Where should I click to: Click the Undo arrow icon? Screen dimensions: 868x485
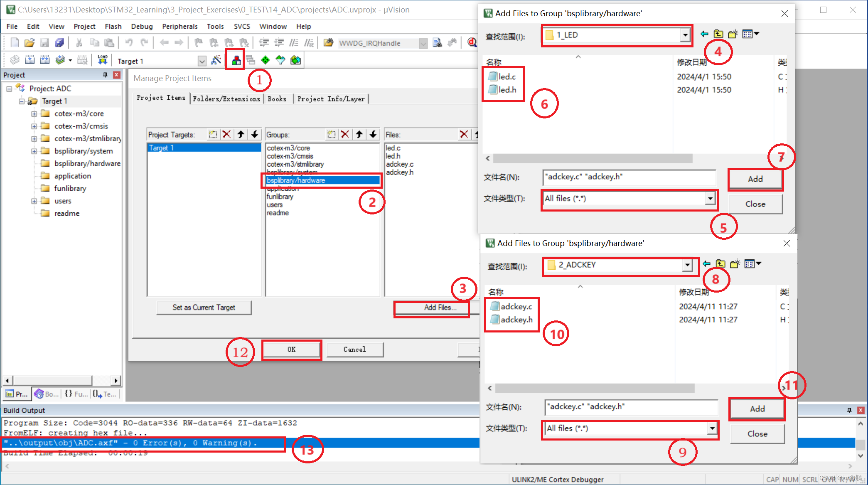129,43
